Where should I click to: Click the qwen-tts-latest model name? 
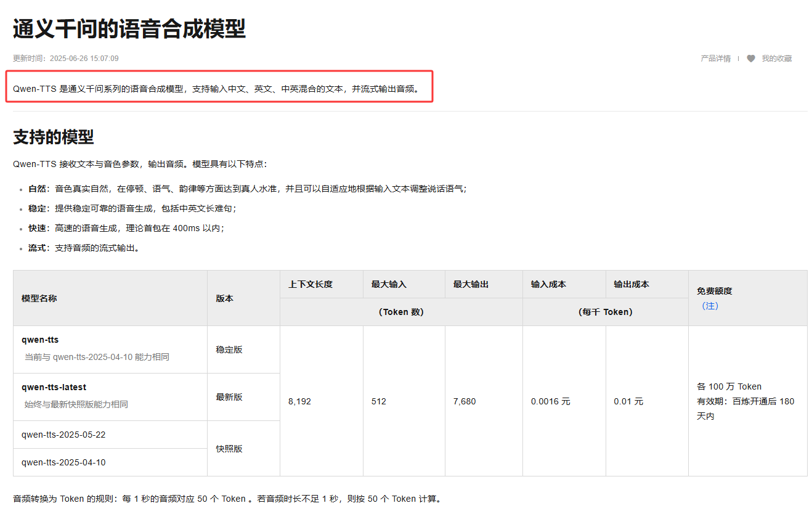(x=54, y=387)
